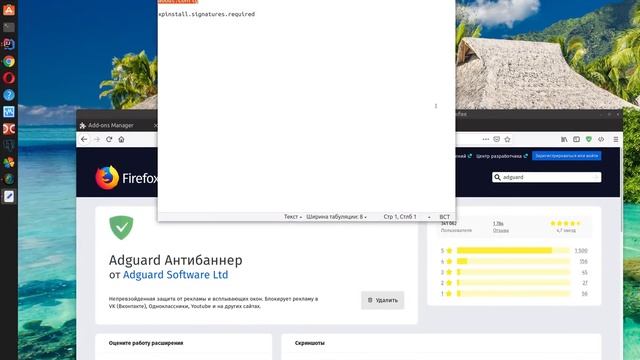Click the 2-star rating bar
Screen dimensions: 640x360
513,283
